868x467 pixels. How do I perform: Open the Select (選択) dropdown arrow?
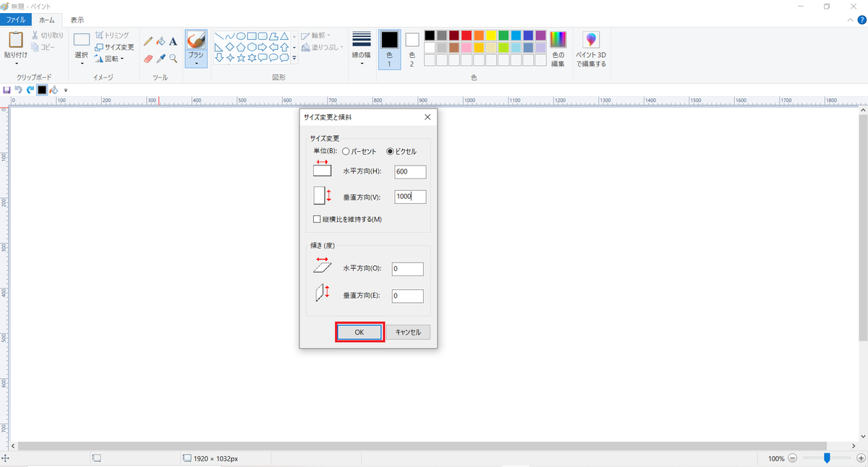tap(82, 64)
